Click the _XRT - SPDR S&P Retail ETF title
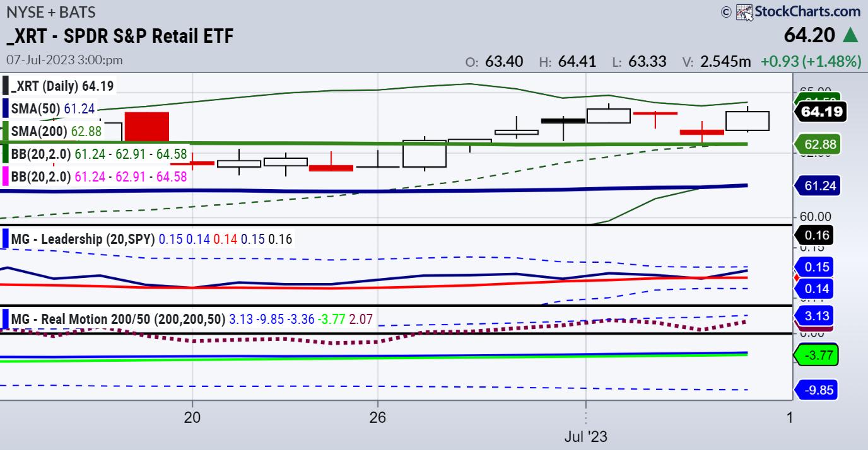The height and width of the screenshot is (450, 868). click(119, 36)
